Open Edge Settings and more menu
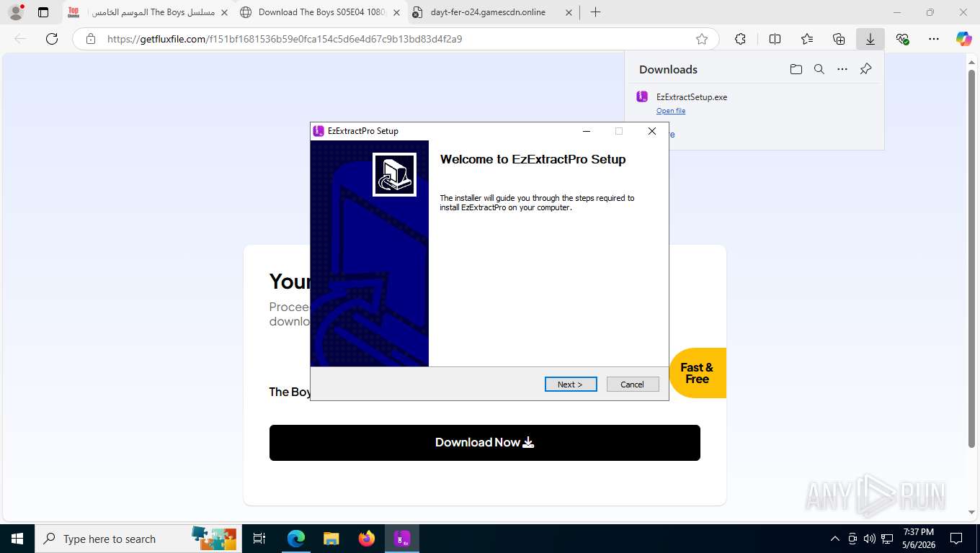Viewport: 980px width, 553px height. [x=934, y=39]
